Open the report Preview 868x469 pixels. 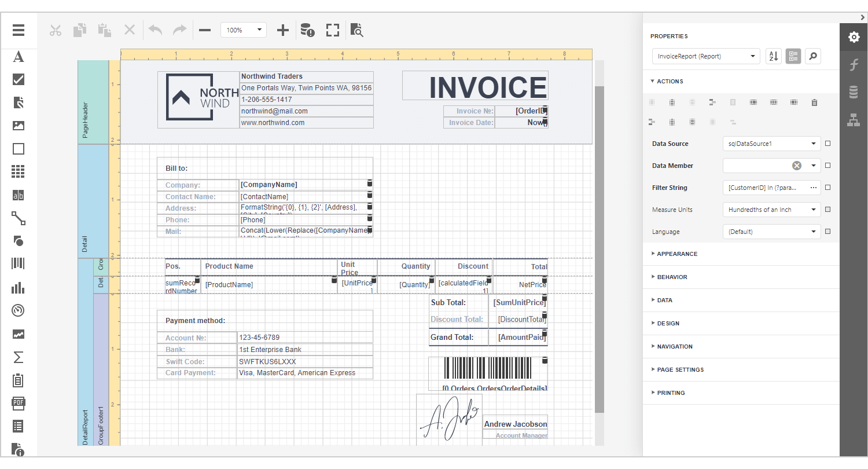click(x=357, y=30)
